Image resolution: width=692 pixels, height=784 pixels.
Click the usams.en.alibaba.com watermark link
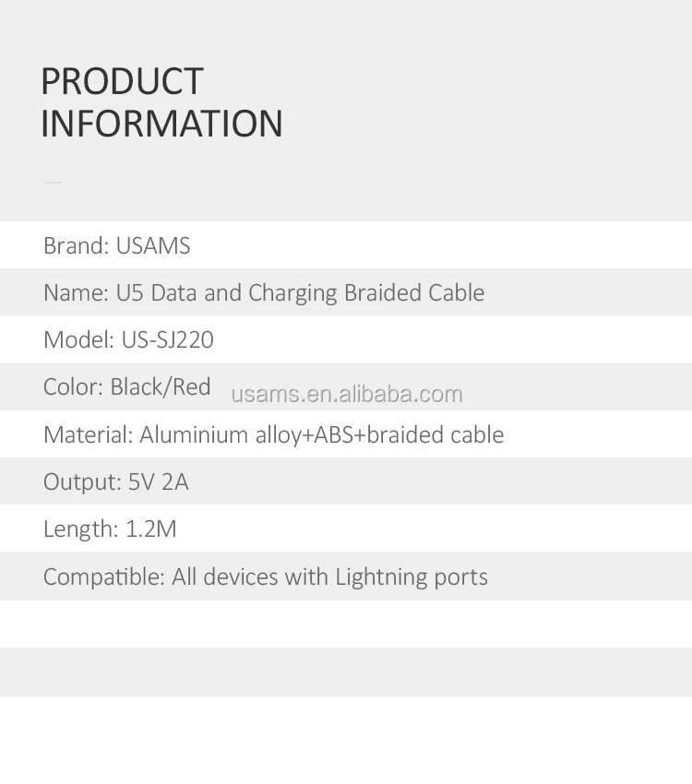[x=346, y=395]
